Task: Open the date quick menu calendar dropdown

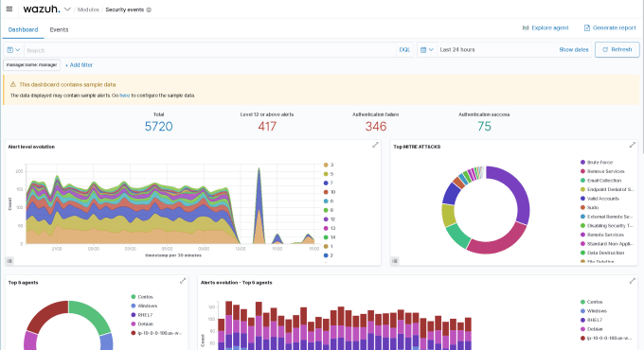Action: point(427,49)
